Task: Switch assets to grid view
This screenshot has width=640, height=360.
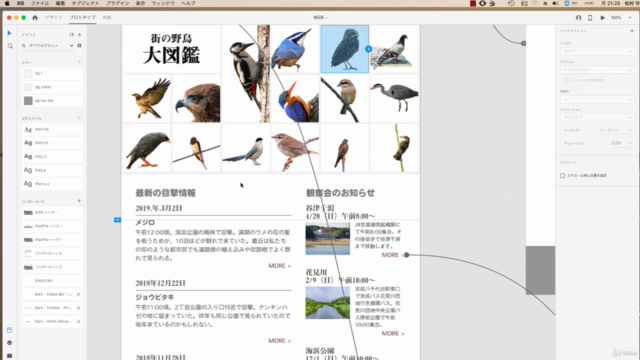Action: [79, 45]
